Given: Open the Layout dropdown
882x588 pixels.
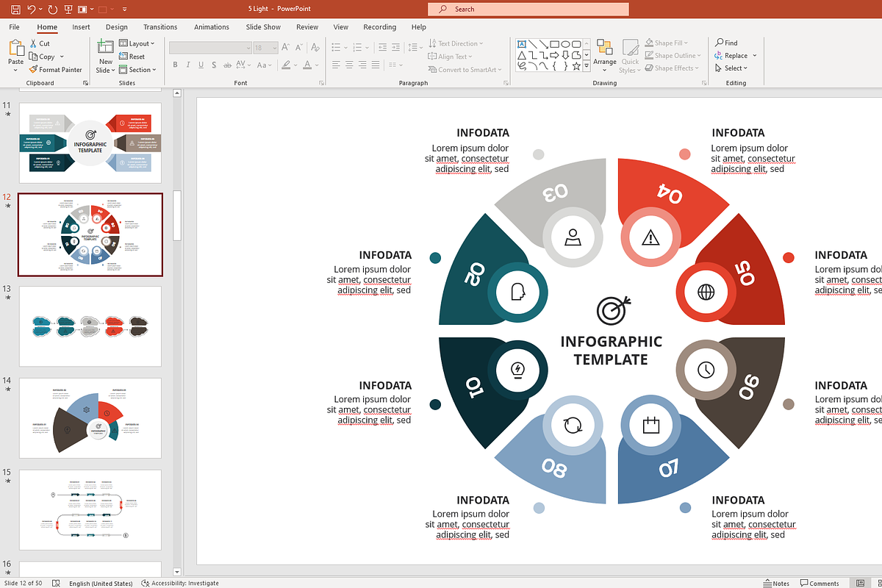Looking at the screenshot, I should (x=137, y=43).
